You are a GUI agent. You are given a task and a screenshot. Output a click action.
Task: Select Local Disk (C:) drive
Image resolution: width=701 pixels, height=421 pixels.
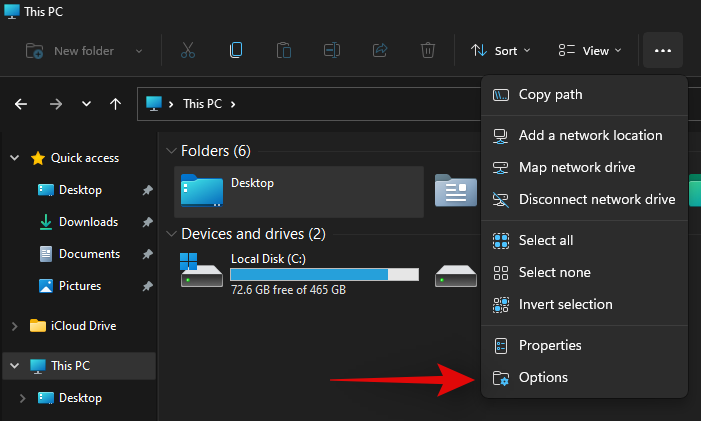(x=298, y=273)
